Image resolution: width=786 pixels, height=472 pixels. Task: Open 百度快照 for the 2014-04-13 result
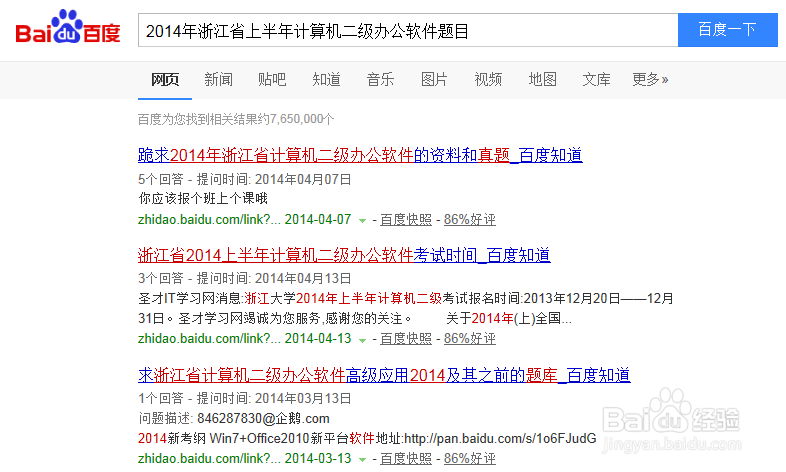pyautogui.click(x=406, y=339)
